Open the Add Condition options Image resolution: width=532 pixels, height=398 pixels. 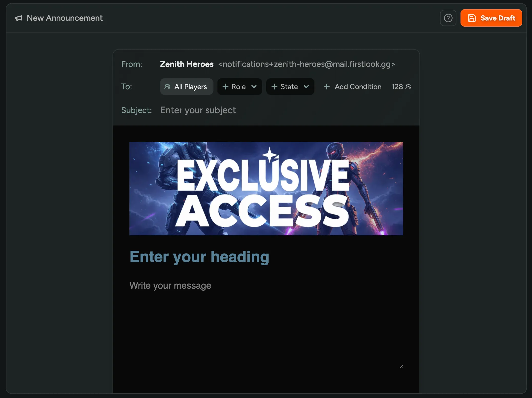pyautogui.click(x=358, y=87)
